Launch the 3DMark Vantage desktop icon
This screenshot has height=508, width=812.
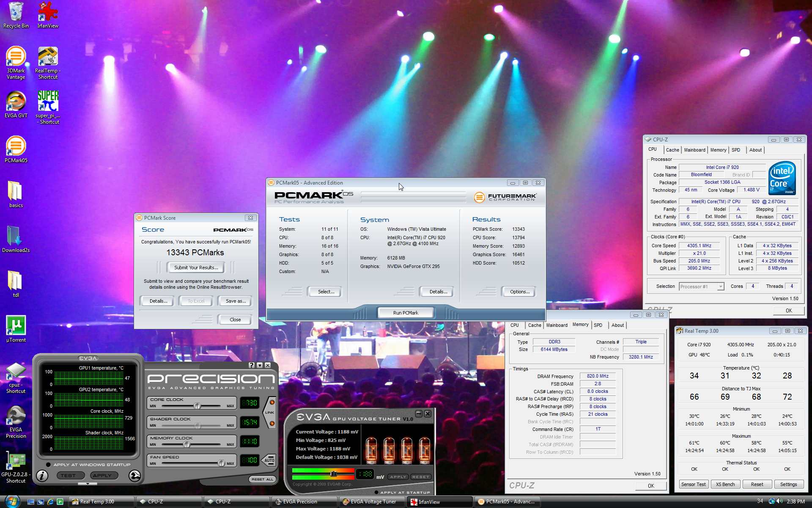(16, 63)
